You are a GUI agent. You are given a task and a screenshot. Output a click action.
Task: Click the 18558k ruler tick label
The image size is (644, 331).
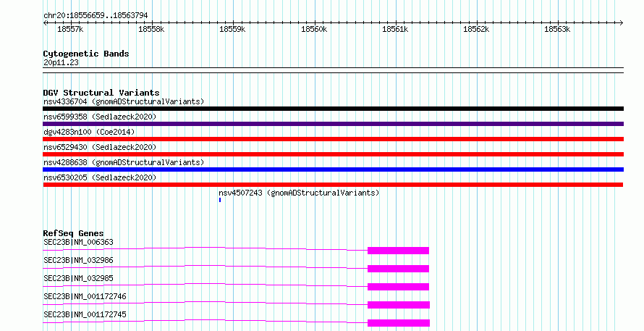(x=151, y=29)
